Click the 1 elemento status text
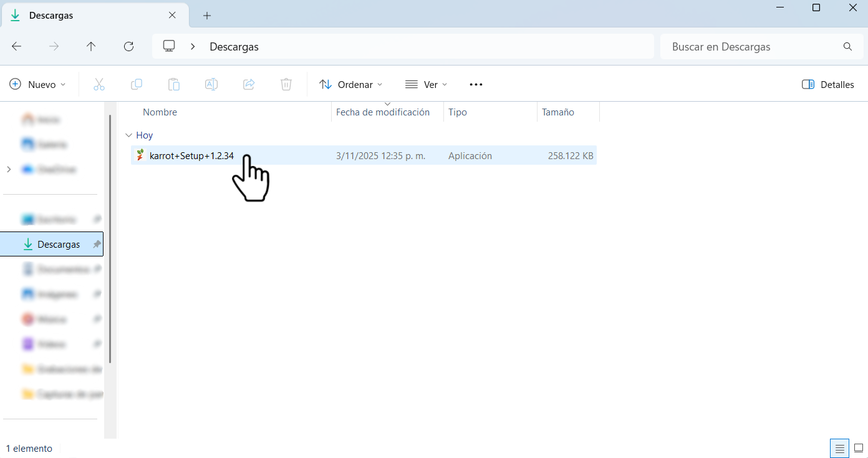868x458 pixels. pyautogui.click(x=29, y=448)
